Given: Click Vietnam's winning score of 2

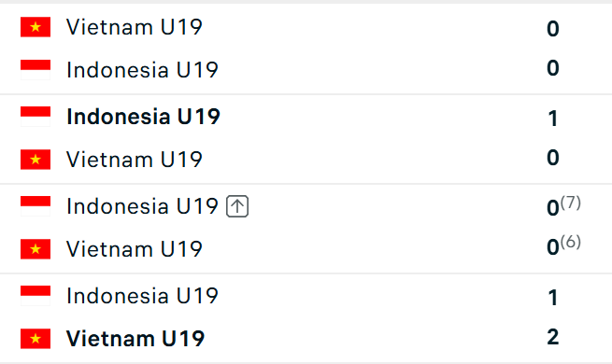Looking at the screenshot, I should tap(553, 337).
